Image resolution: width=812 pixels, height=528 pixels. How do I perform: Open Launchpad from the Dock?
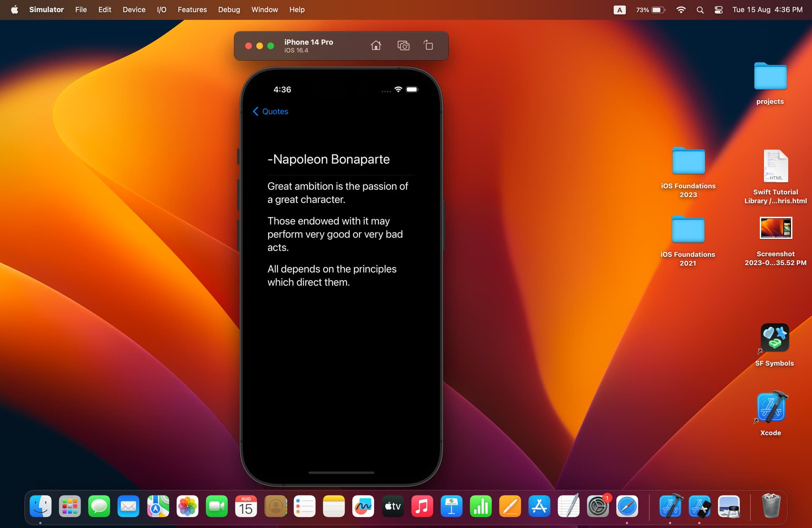[x=70, y=506]
